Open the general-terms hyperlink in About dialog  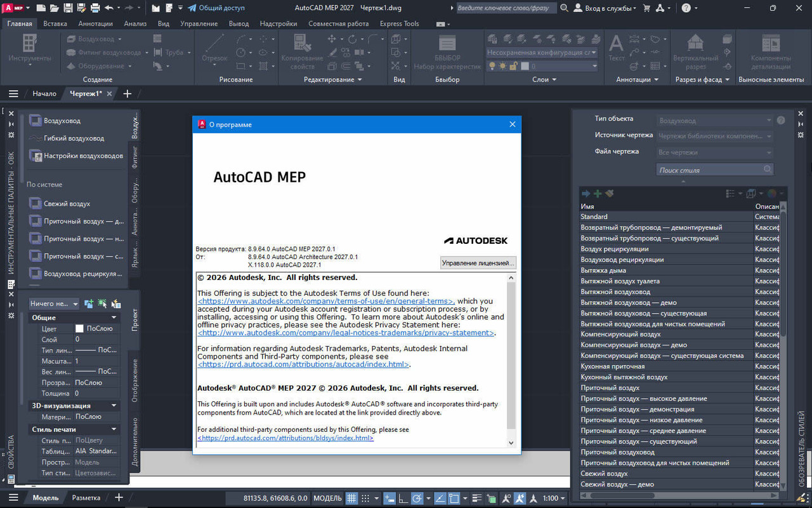[x=325, y=301]
